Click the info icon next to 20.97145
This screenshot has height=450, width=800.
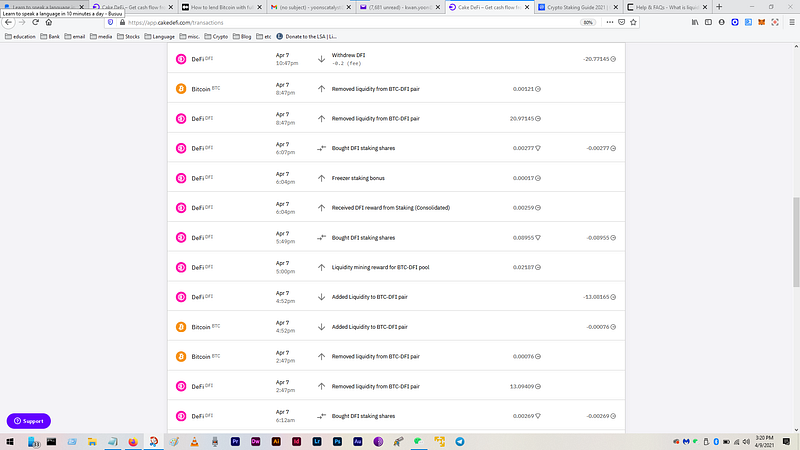[538, 118]
